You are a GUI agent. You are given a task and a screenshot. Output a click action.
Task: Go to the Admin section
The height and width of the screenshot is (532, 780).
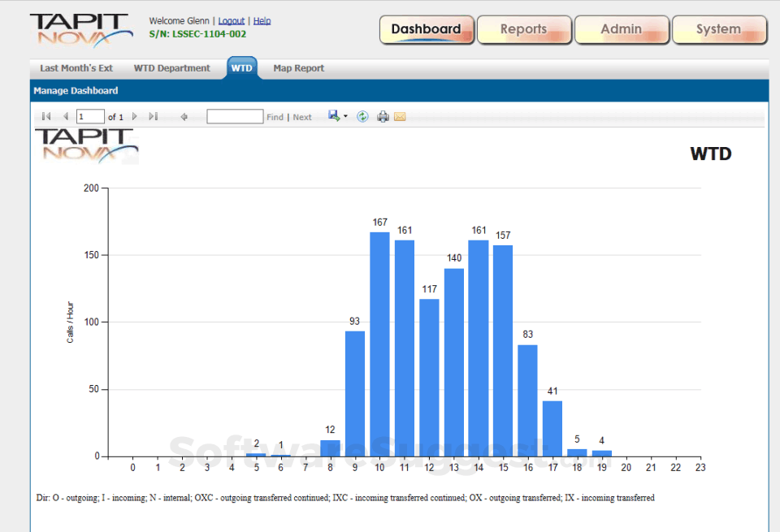pyautogui.click(x=622, y=30)
